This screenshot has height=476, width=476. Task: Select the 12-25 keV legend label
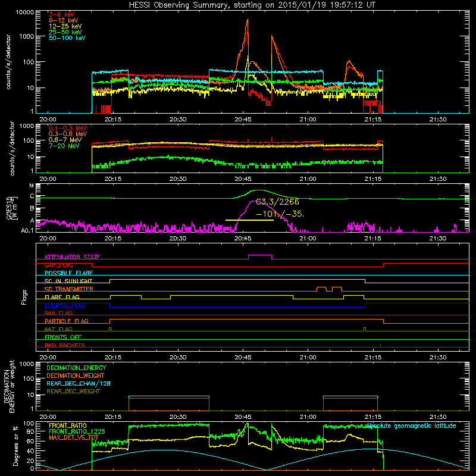[x=65, y=26]
